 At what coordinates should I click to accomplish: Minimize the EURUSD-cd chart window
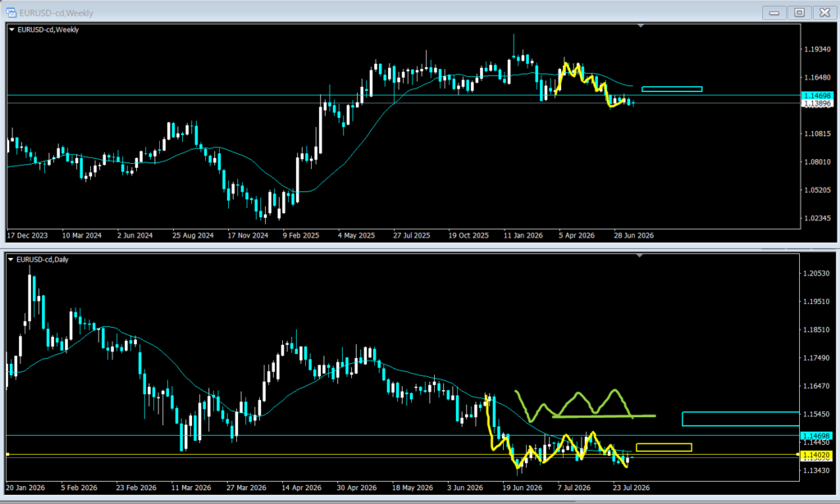(x=774, y=12)
